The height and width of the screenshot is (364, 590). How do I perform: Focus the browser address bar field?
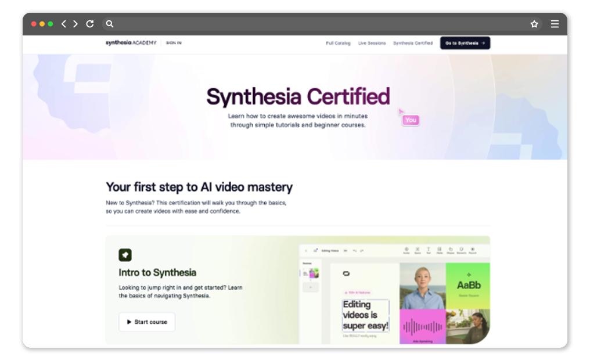click(322, 24)
